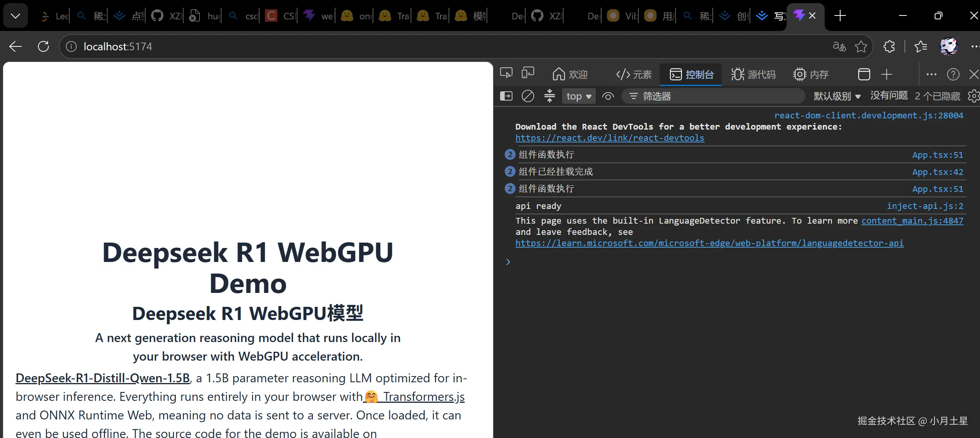The height and width of the screenshot is (438, 980).
Task: Click the 没有问题 issues indicator
Action: 889,96
